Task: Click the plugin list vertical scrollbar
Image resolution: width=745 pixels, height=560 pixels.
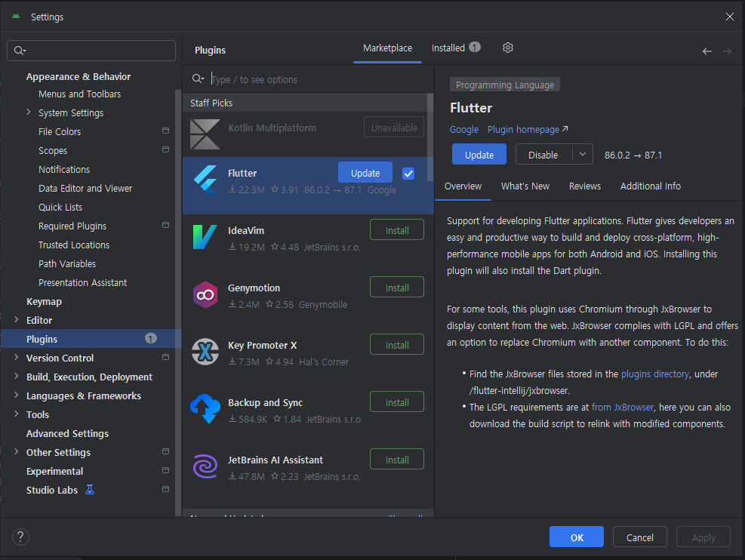Action: click(430, 137)
